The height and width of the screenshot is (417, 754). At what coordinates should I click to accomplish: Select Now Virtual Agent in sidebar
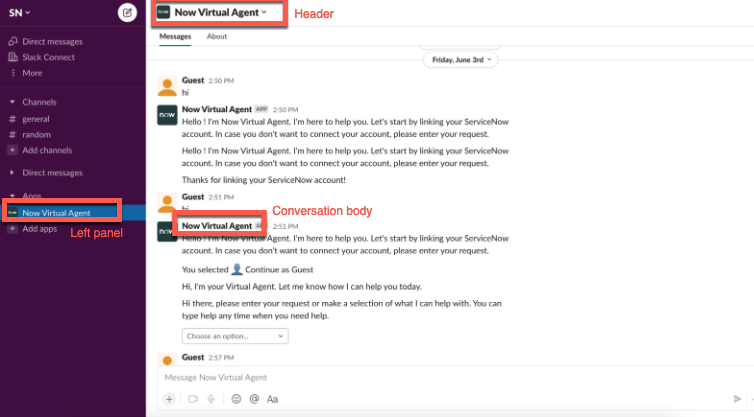coord(56,213)
